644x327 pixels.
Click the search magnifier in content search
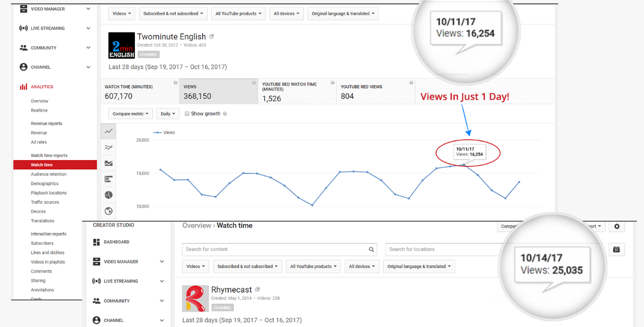click(372, 249)
